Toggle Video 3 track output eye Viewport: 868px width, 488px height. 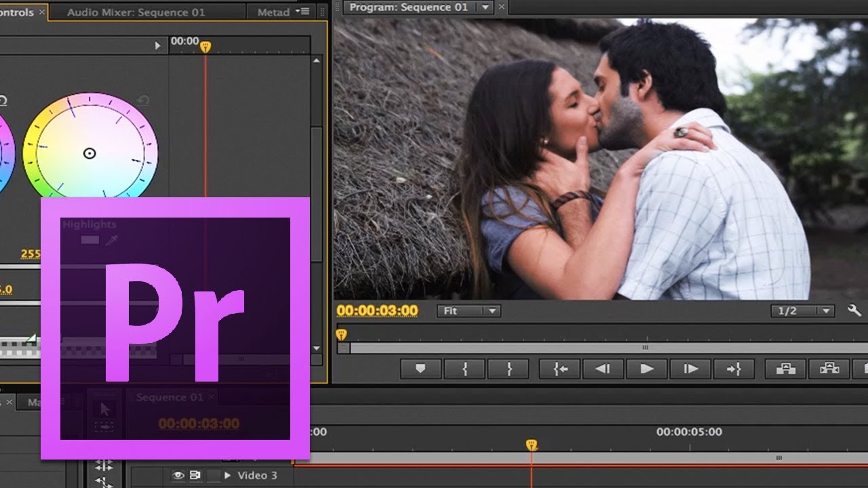click(x=178, y=475)
